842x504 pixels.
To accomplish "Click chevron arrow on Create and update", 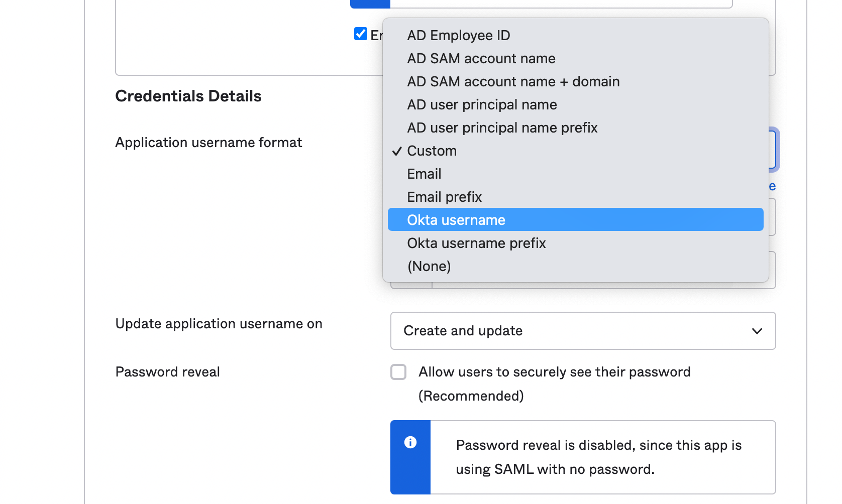I will 757,331.
